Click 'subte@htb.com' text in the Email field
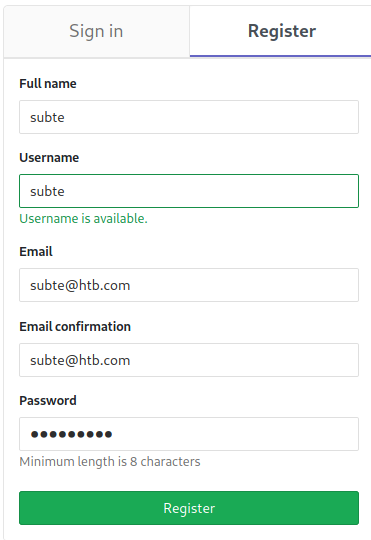This screenshot has height=540, width=371. [80, 285]
